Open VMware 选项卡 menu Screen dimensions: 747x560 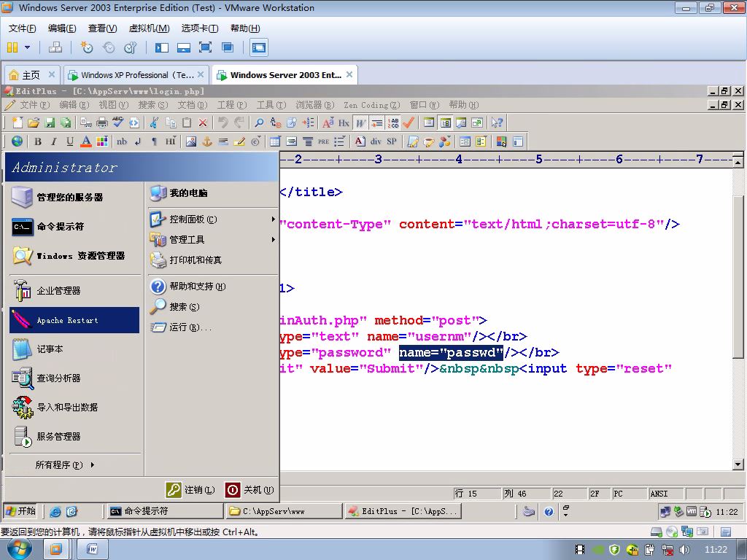pyautogui.click(x=200, y=28)
